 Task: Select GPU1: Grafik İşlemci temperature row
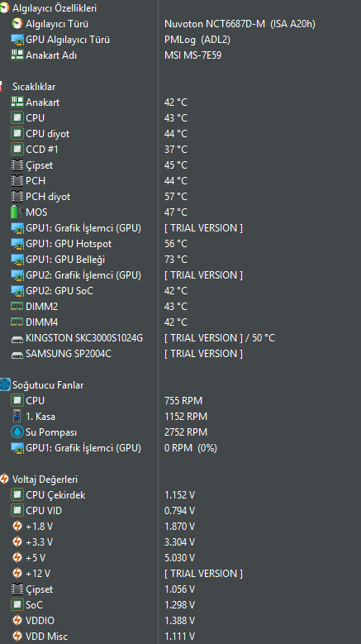[180, 228]
